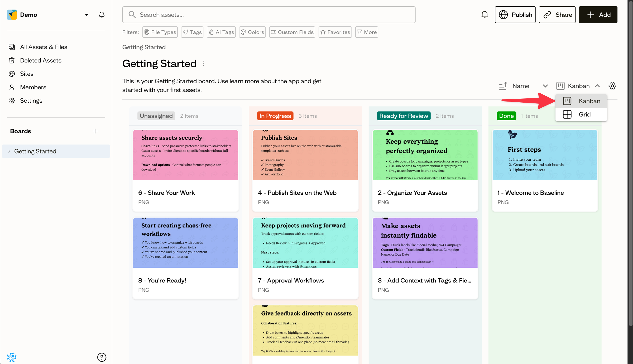The width and height of the screenshot is (633, 364).
Task: Open Keep projects moving forward thumbnail
Action: tap(305, 243)
